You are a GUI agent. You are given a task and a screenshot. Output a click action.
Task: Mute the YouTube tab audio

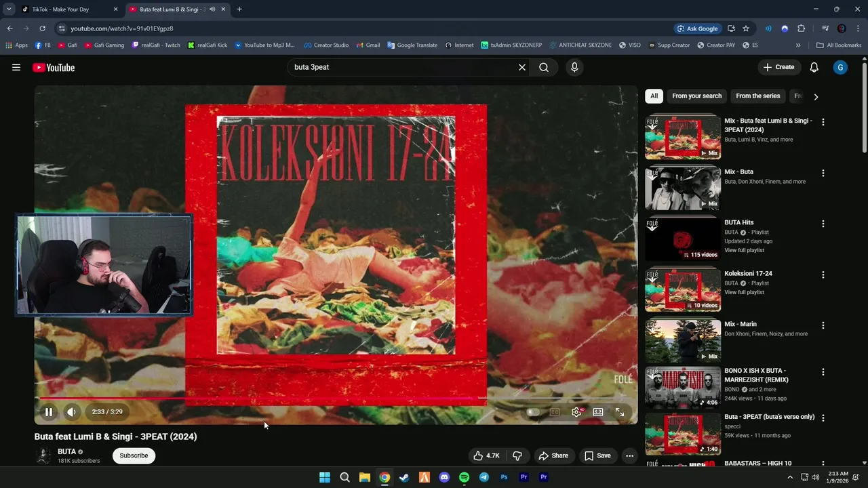pyautogui.click(x=212, y=9)
